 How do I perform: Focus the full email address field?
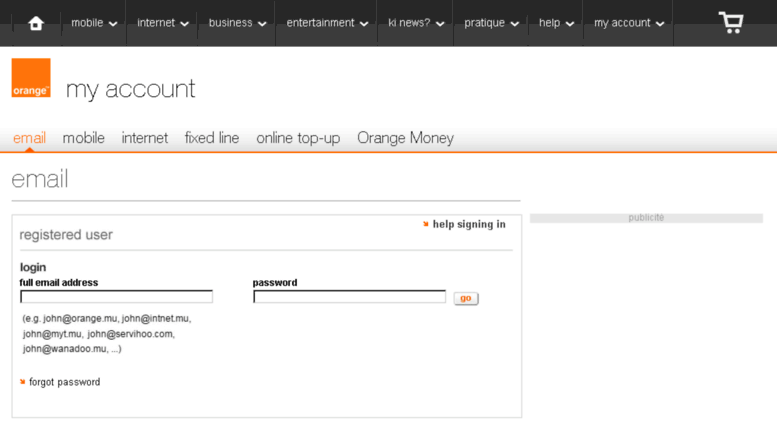(116, 297)
